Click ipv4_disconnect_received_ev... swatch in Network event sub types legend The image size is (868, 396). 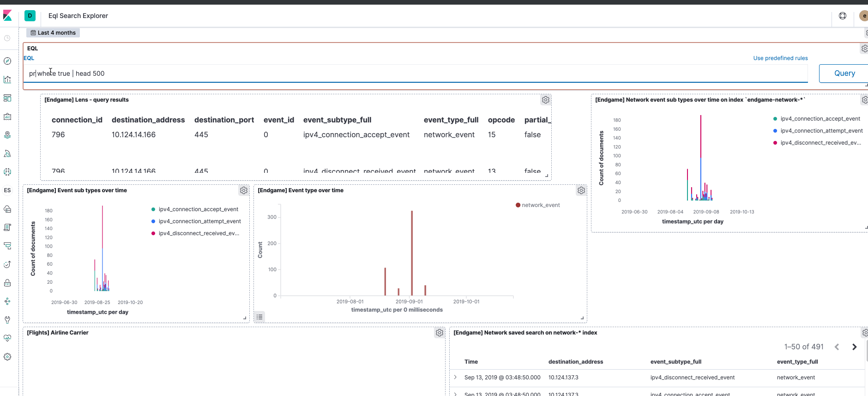pos(775,143)
